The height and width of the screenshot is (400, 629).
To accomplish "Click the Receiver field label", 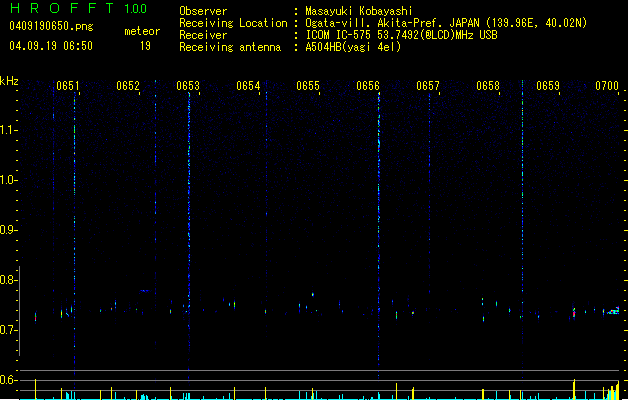I will tap(203, 35).
